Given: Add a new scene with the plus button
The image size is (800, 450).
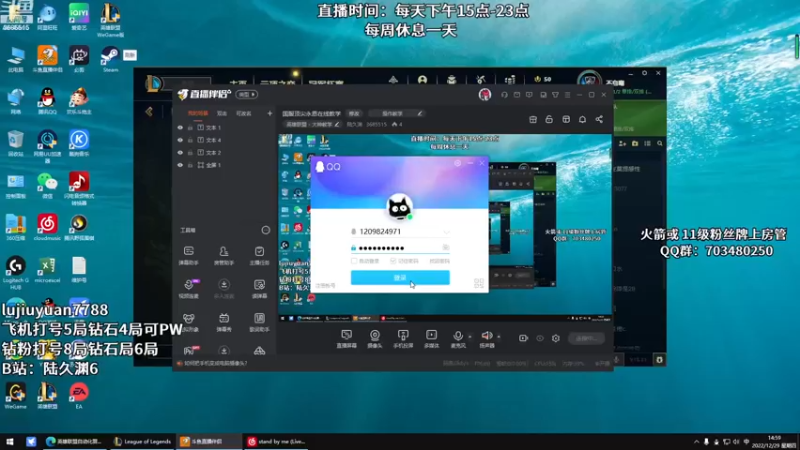Looking at the screenshot, I should [269, 113].
